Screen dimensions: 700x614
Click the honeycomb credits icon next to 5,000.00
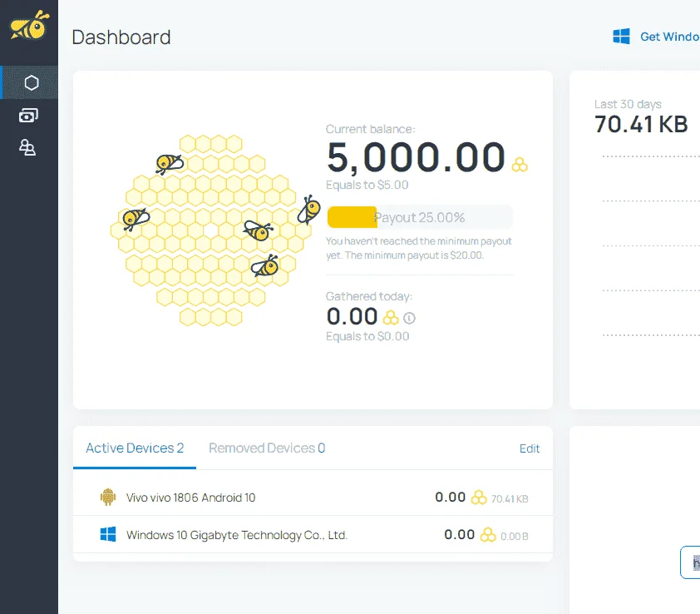pos(520,165)
